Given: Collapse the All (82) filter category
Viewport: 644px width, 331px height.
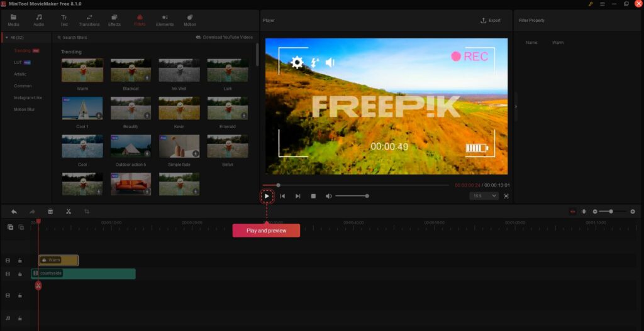Looking at the screenshot, I should (x=6, y=37).
